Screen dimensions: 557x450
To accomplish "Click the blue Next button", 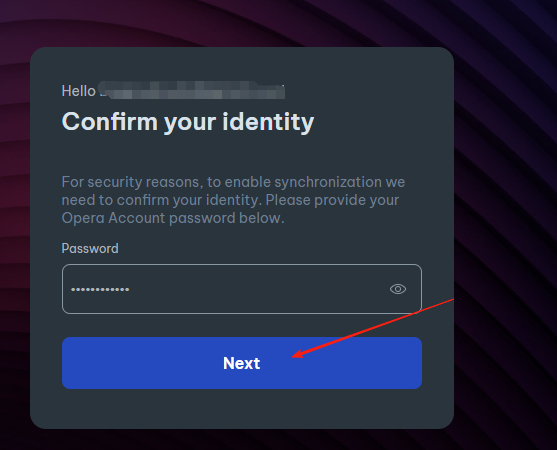I will pyautogui.click(x=242, y=363).
